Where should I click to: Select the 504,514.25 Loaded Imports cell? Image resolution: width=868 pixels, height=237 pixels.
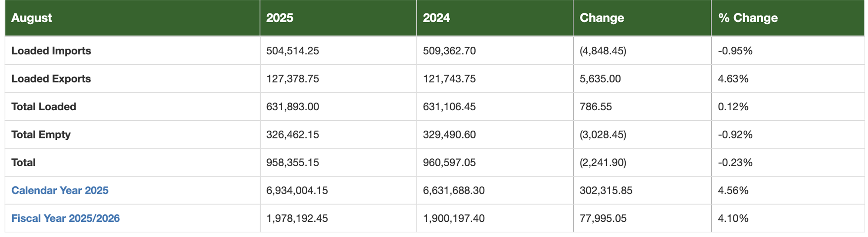click(x=293, y=51)
